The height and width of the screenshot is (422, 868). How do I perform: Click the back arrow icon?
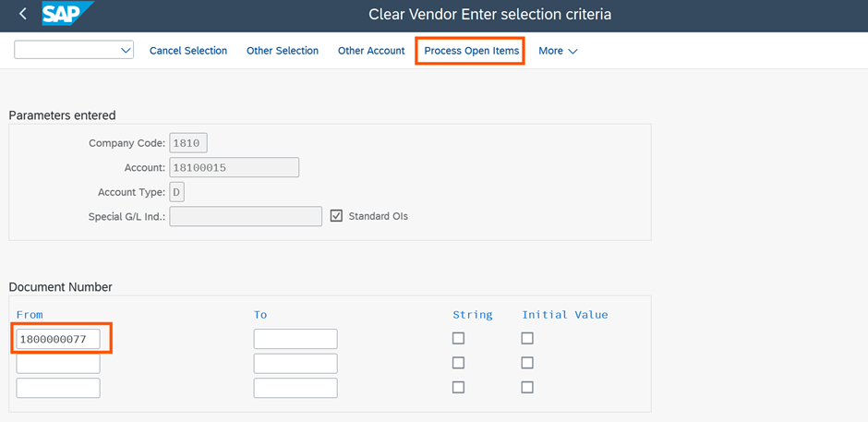click(23, 14)
